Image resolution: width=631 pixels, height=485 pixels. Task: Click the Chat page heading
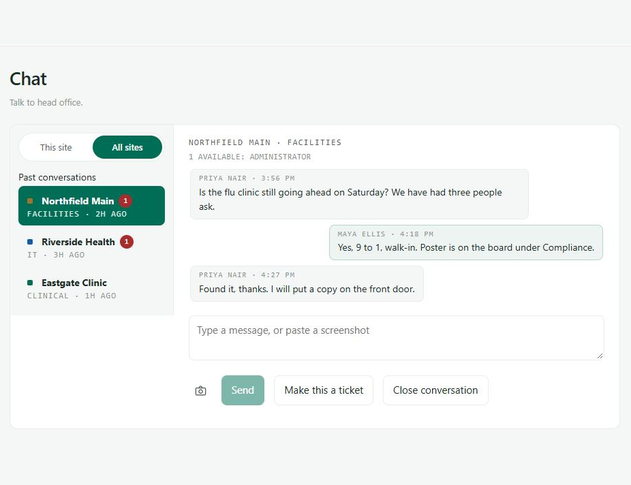(x=28, y=79)
